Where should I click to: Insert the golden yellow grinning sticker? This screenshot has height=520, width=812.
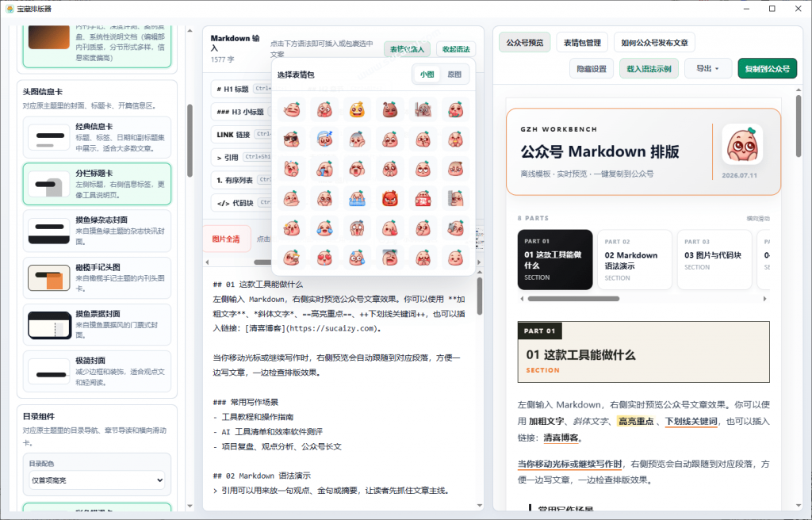(357, 110)
